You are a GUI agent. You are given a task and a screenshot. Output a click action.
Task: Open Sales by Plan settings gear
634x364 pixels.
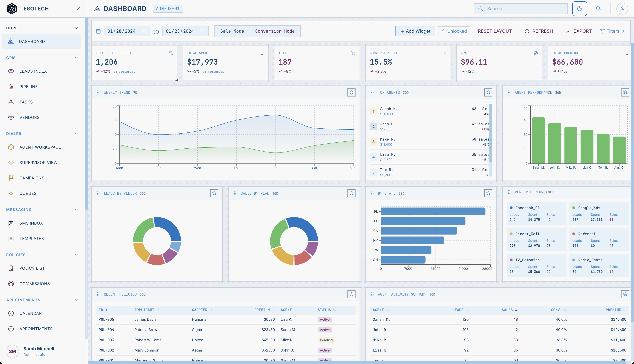[351, 194]
